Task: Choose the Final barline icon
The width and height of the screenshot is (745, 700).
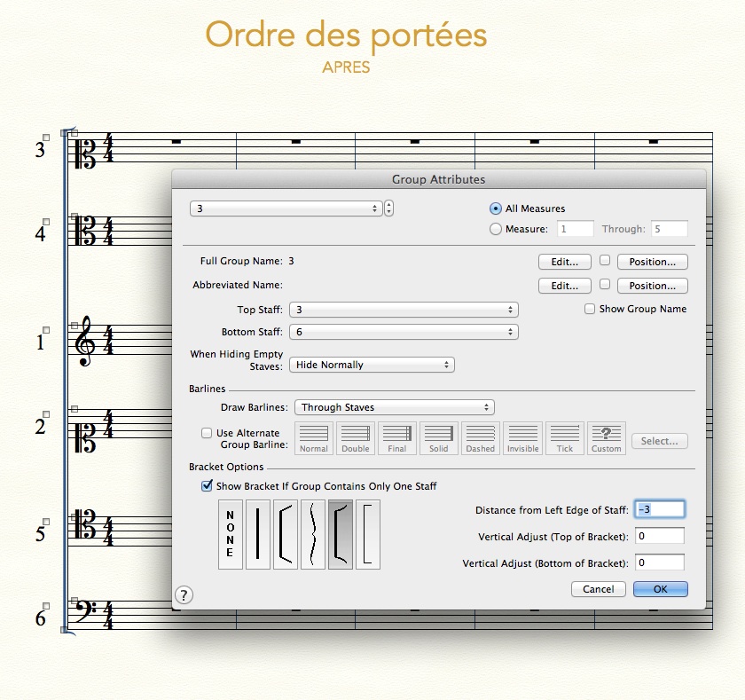Action: 397,438
